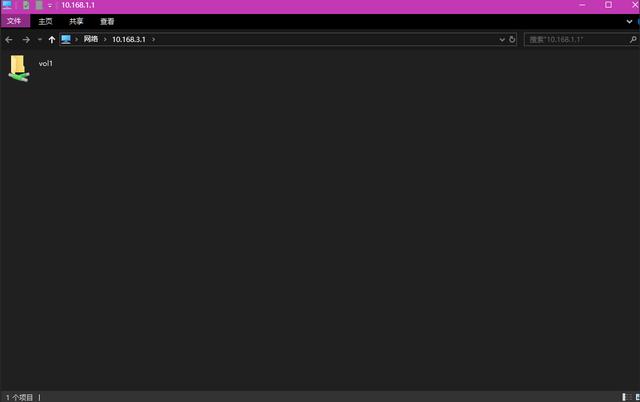The width and height of the screenshot is (640, 402).
Task: Switch to the 查看 ribbon tab
Action: (x=107, y=21)
